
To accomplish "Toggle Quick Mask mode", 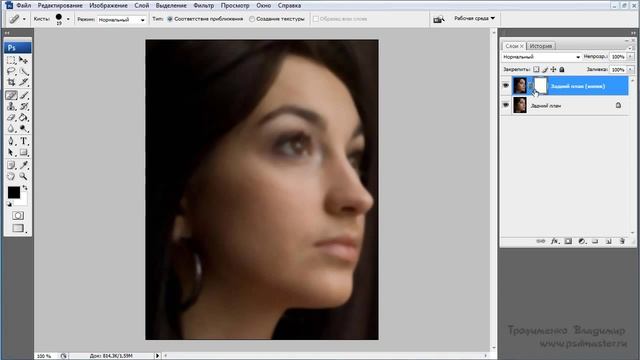I will 18,216.
